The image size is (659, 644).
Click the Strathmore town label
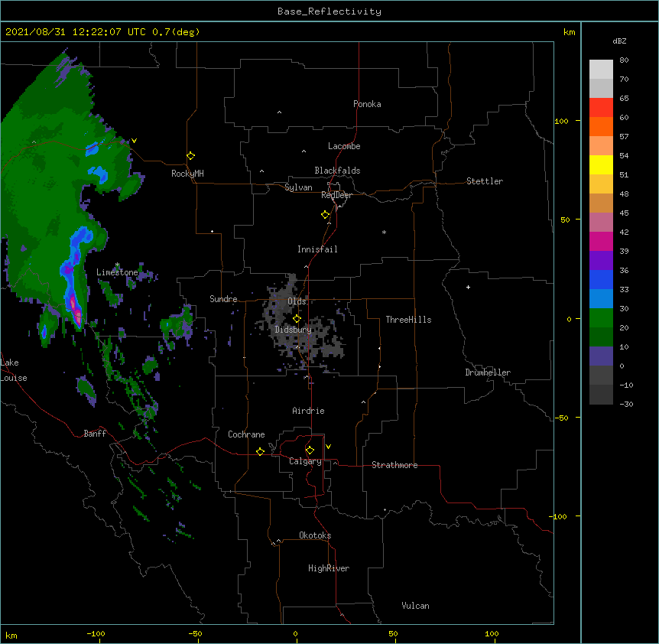[394, 465]
